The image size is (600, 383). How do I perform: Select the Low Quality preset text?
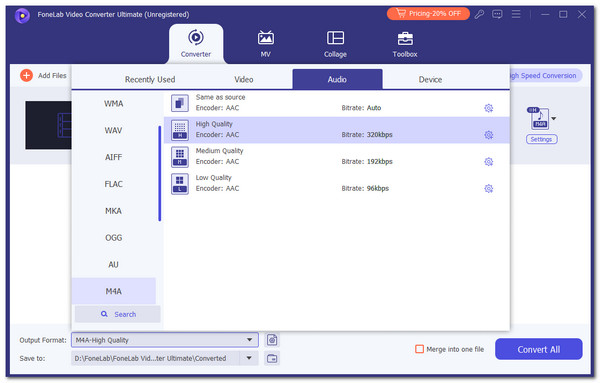tap(214, 178)
